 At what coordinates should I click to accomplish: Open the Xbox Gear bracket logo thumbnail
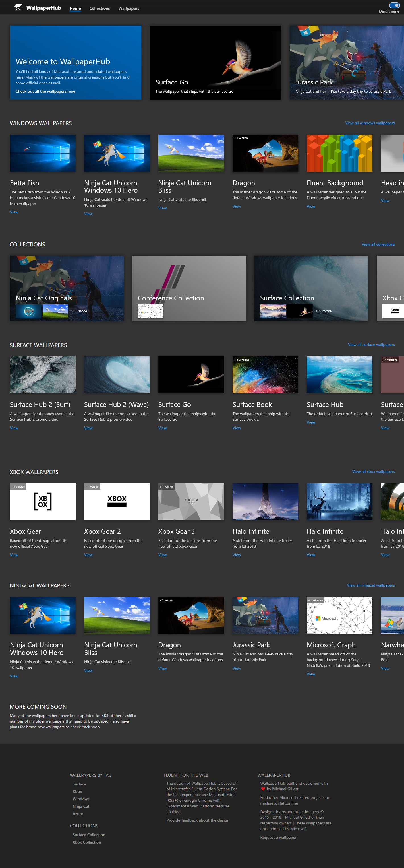pos(43,501)
